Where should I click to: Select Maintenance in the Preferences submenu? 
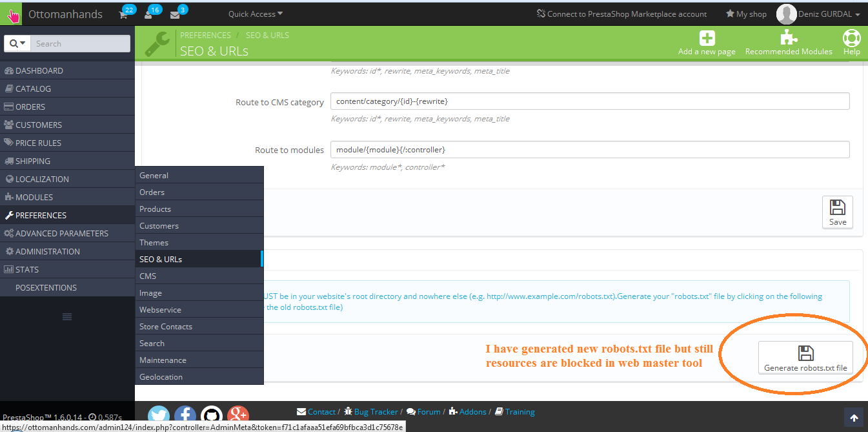tap(199, 360)
